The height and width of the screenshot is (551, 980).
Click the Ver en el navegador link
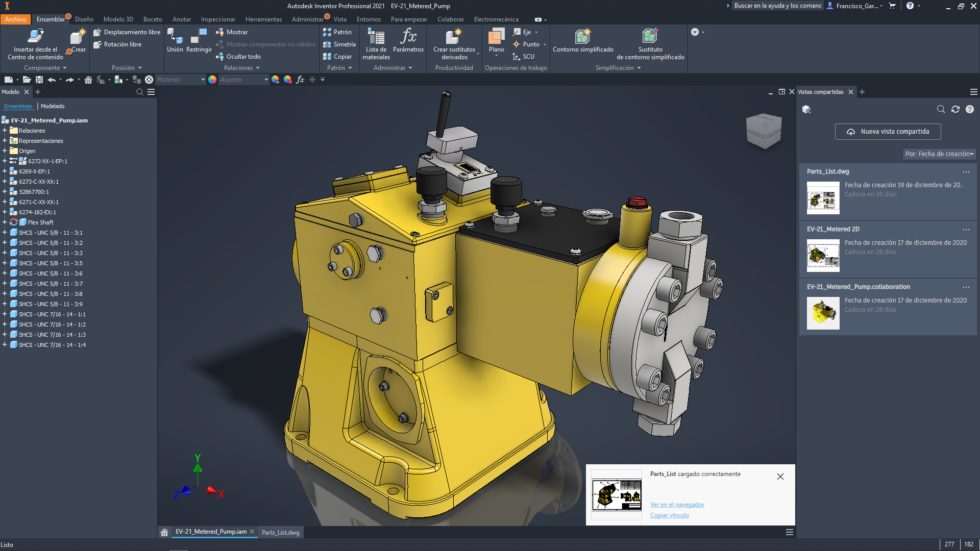pos(677,505)
